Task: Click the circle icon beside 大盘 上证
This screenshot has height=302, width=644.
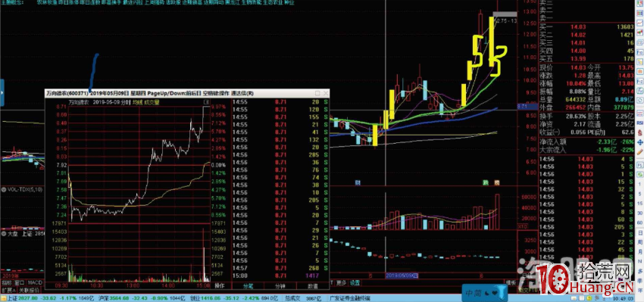Action: point(3,234)
